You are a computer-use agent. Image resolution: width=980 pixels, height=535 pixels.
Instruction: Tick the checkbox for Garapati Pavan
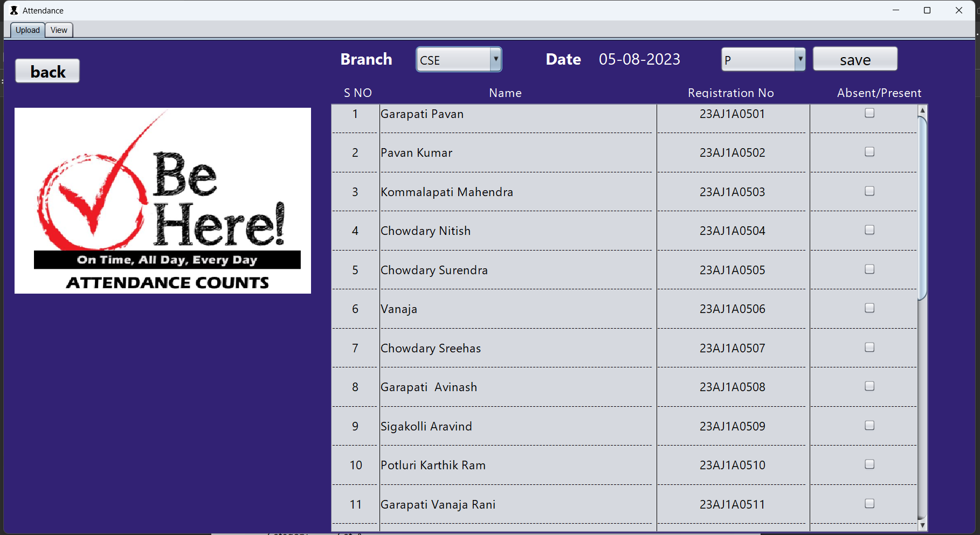[869, 113]
